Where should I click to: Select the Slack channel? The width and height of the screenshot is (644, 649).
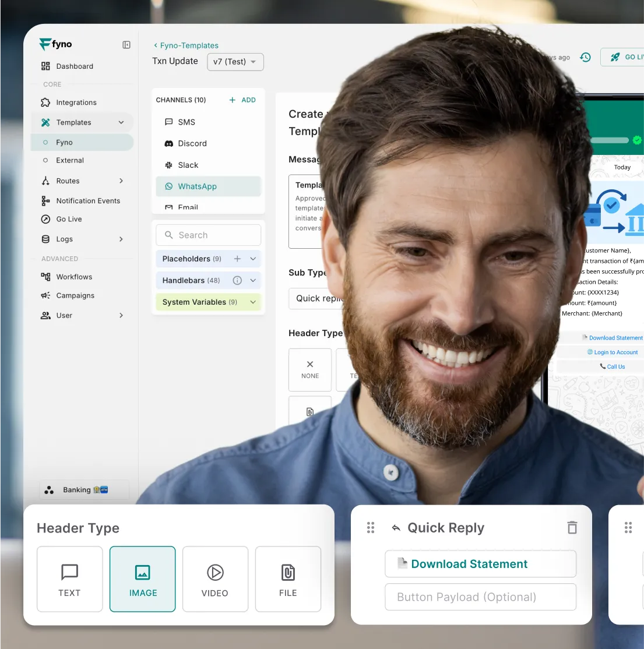(208, 165)
